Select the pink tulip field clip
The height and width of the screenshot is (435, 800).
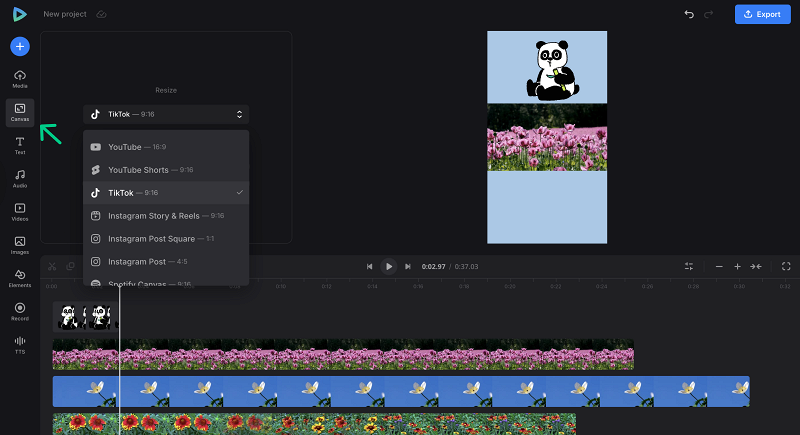coord(343,354)
